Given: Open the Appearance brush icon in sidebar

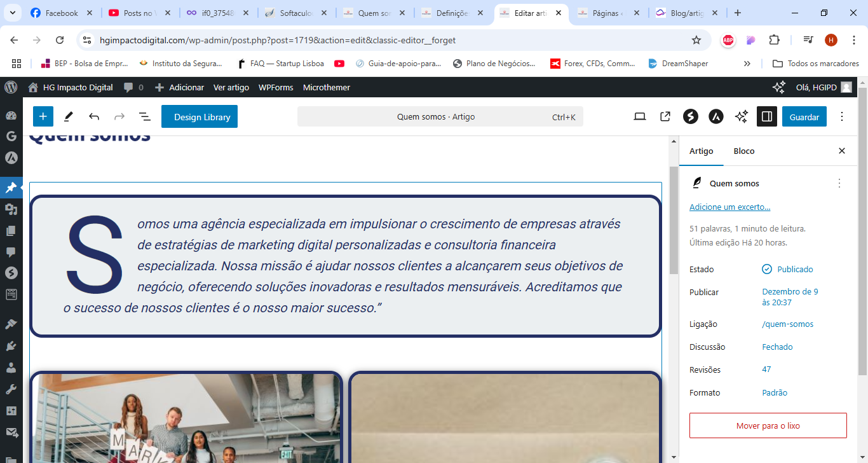Looking at the screenshot, I should click(11, 324).
